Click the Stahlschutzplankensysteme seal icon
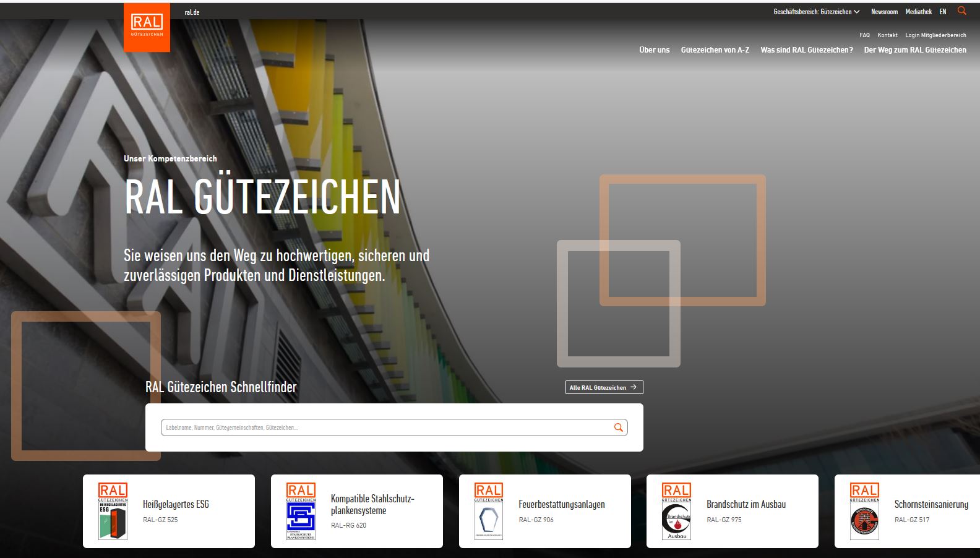980x558 pixels. 301,511
